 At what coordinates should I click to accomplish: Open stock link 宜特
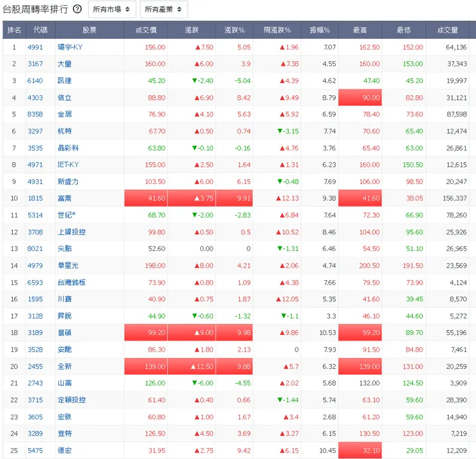click(x=65, y=433)
